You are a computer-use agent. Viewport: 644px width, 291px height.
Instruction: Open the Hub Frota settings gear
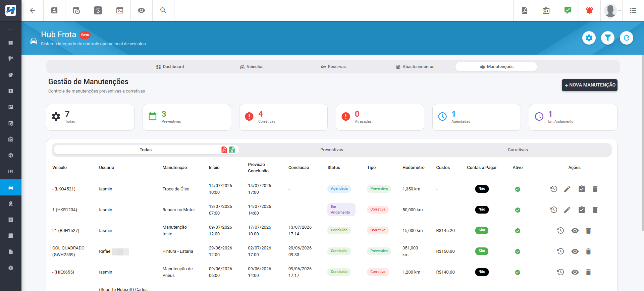point(589,38)
